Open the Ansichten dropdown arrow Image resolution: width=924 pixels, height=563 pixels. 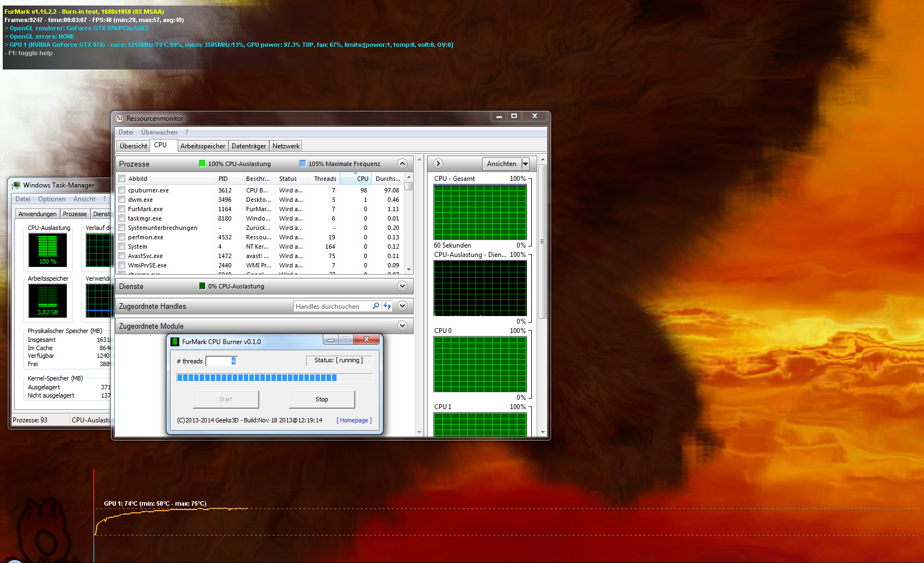[x=525, y=164]
